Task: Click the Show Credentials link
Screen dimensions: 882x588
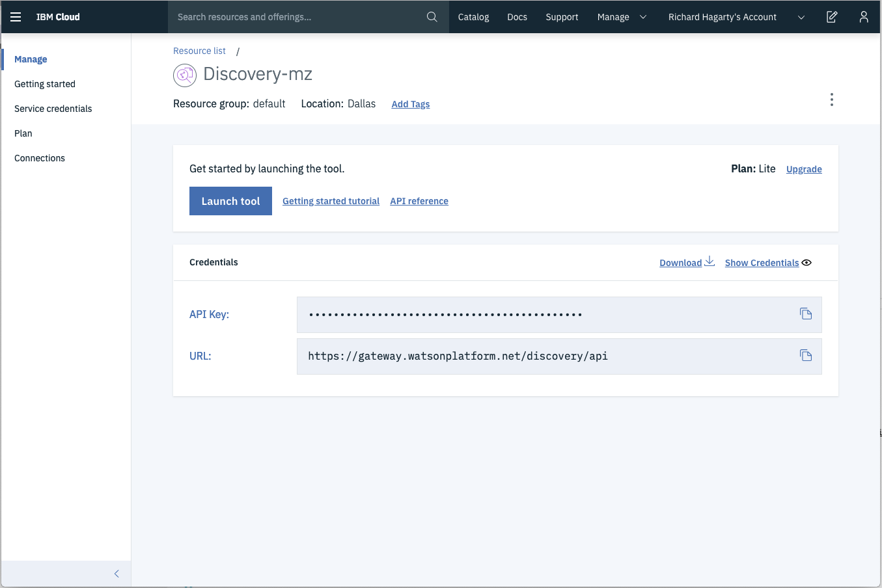Action: tap(762, 263)
